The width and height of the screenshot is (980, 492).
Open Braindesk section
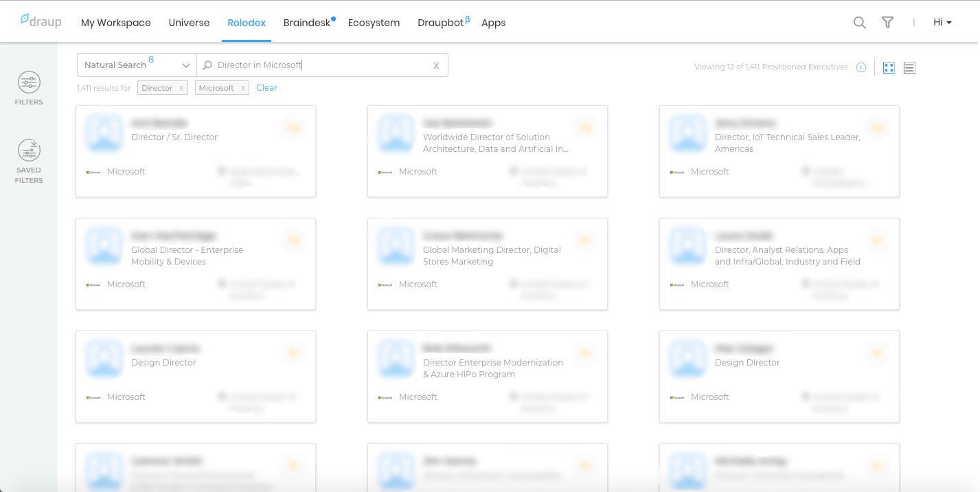[308, 23]
